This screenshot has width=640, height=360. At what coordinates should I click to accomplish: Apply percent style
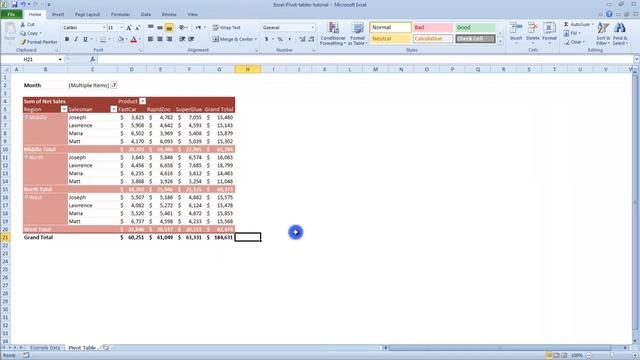click(280, 39)
